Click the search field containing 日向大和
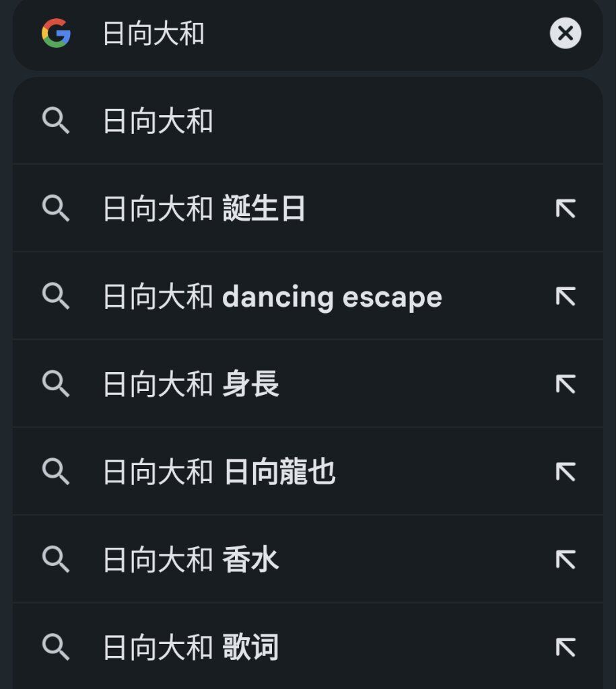The width and height of the screenshot is (616, 689). [x=308, y=34]
